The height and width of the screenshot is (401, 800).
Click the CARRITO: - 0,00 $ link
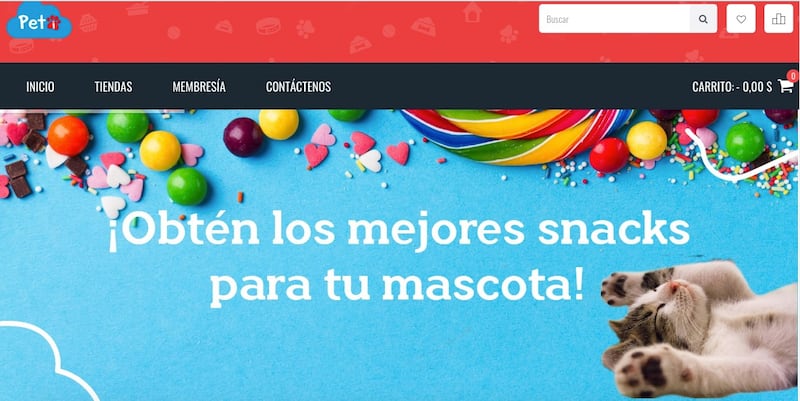732,87
